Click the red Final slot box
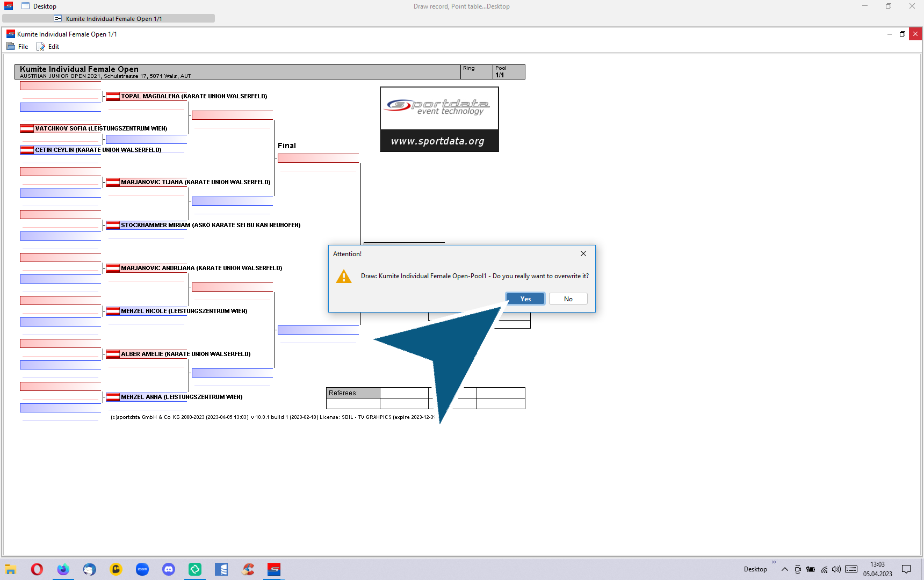The image size is (924, 580). (x=318, y=158)
